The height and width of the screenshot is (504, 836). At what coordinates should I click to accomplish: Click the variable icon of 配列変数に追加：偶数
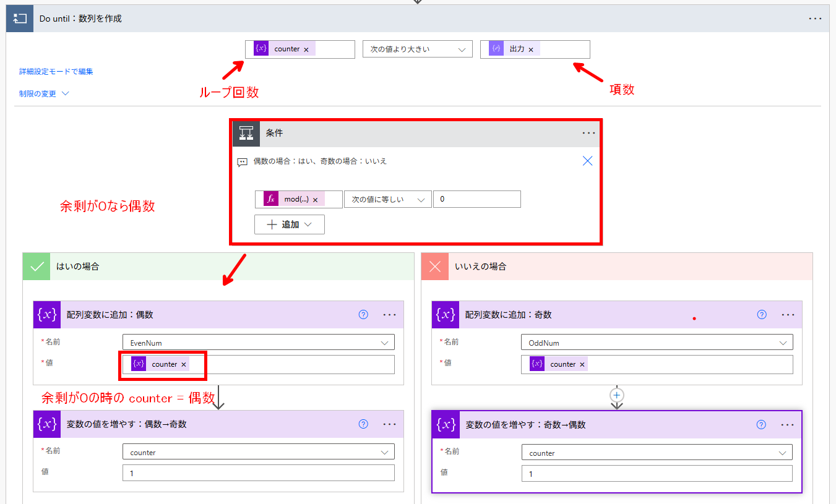[x=47, y=315]
